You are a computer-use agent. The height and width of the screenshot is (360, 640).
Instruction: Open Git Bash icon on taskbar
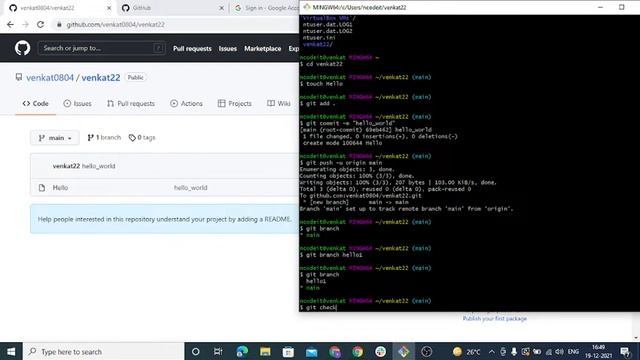403,351
